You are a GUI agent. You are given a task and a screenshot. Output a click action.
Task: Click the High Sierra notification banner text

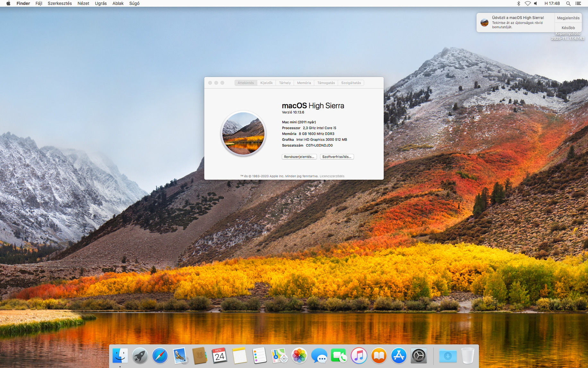coord(518,22)
